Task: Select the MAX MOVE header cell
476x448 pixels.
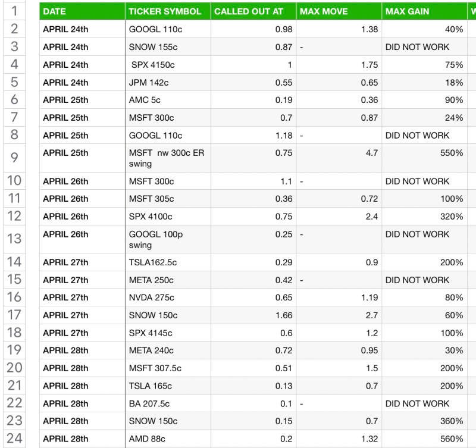Action: pyautogui.click(x=339, y=11)
